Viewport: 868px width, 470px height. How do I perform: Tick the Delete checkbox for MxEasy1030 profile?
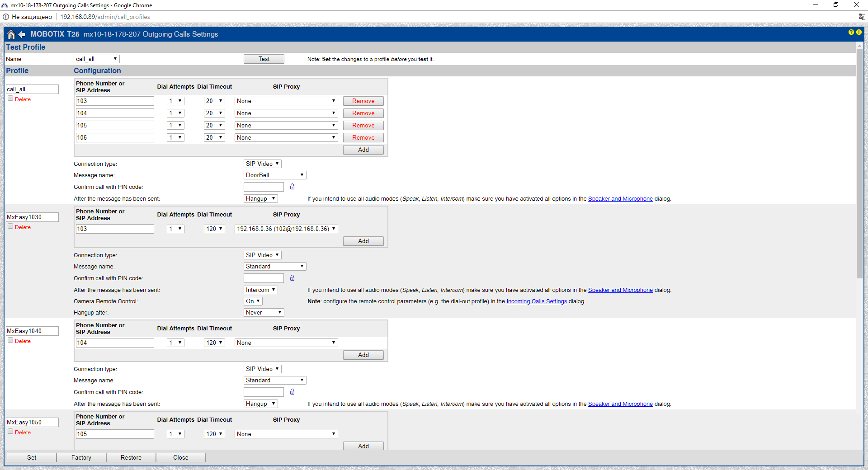[x=10, y=226]
